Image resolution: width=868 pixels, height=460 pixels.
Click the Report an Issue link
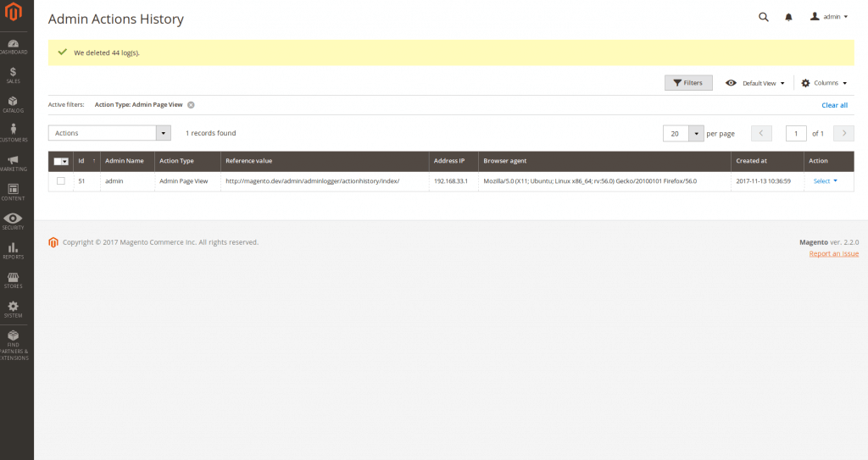click(833, 253)
